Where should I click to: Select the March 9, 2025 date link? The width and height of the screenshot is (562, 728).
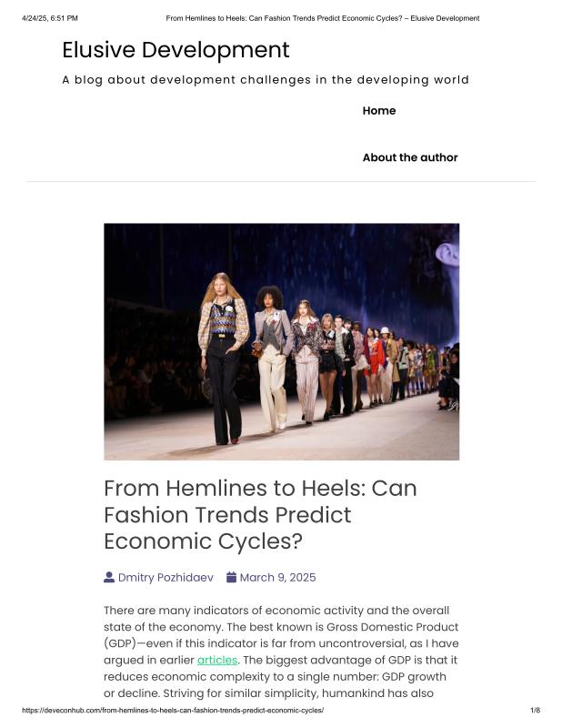click(277, 577)
